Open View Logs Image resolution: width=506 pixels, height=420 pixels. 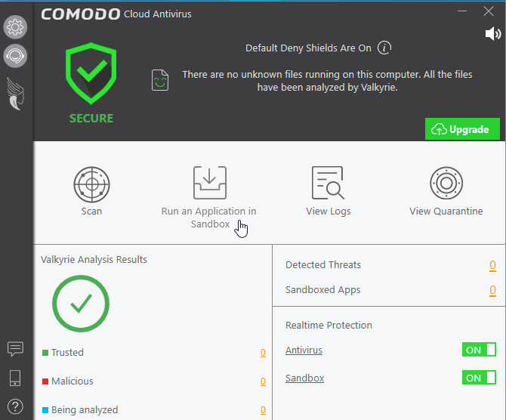pos(328,183)
